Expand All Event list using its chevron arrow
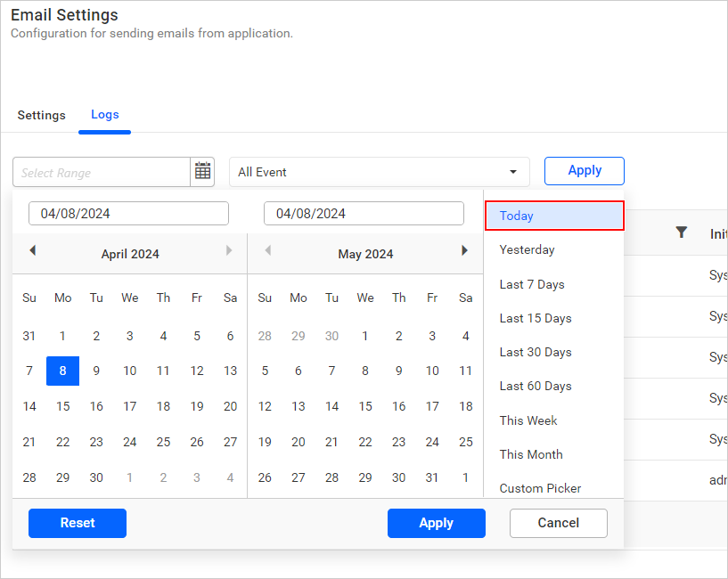Image resolution: width=728 pixels, height=579 pixels. 512,172
